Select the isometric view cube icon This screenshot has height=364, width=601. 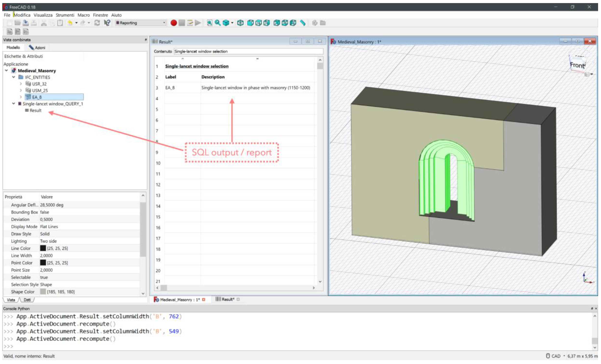[x=240, y=23]
